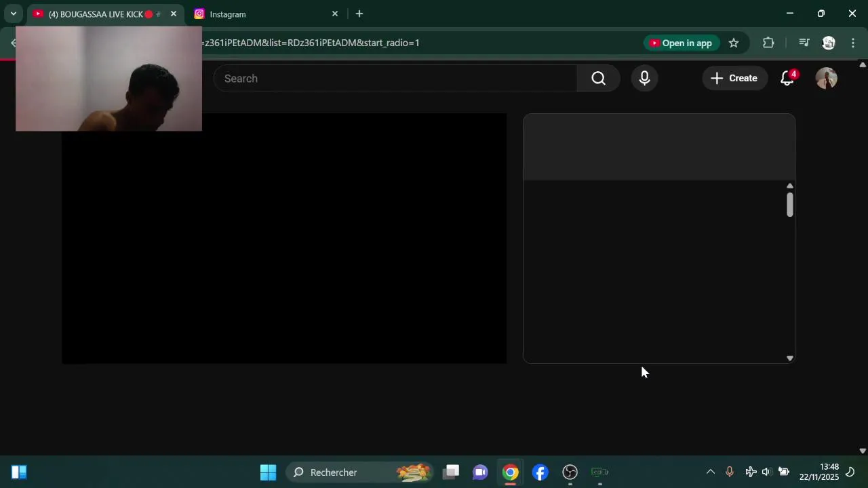Restore down the Chrome window
This screenshot has height=488, width=868.
coord(821,14)
